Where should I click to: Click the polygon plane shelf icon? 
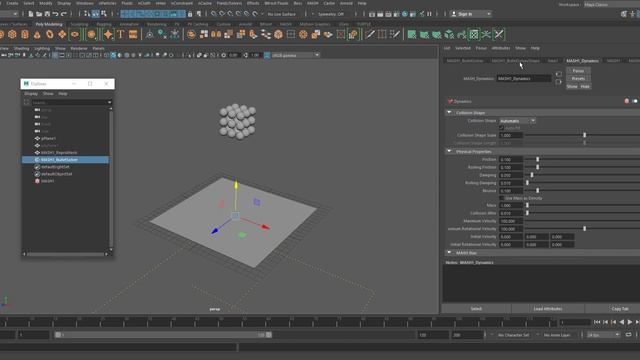click(62, 34)
